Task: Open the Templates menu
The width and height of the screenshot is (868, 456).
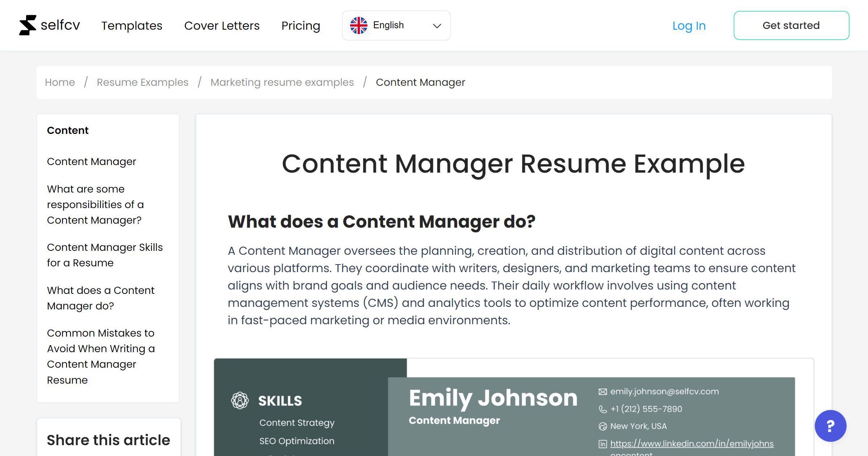Action: (132, 25)
